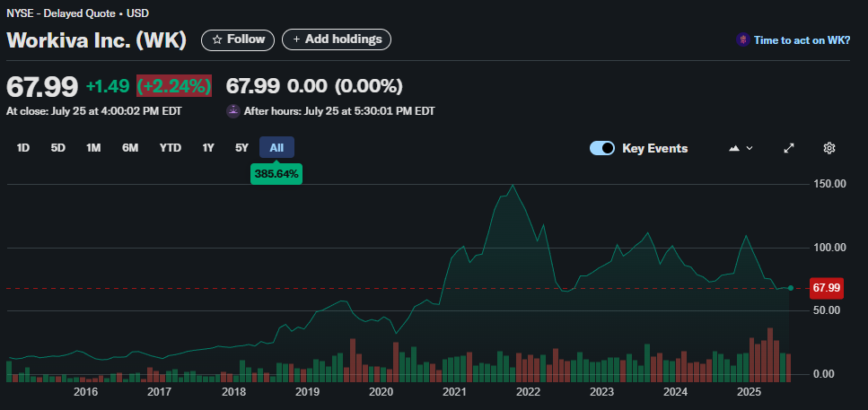Viewport: 868px width, 410px height.
Task: Open chart settings gear
Action: point(829,148)
